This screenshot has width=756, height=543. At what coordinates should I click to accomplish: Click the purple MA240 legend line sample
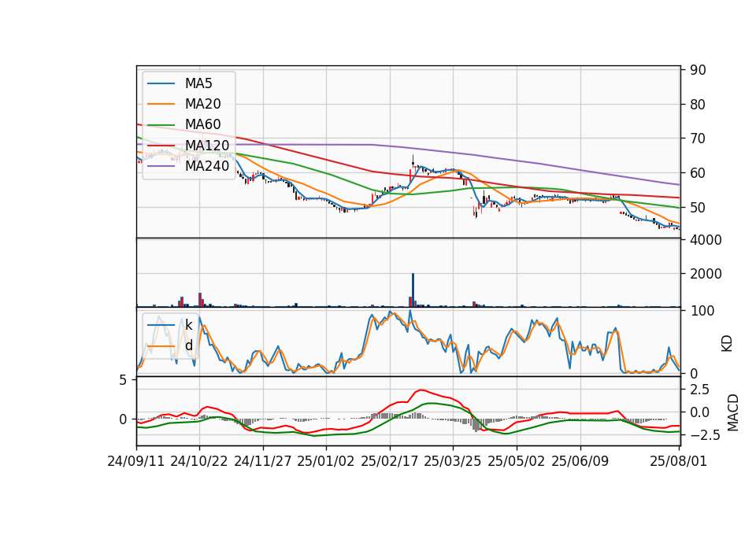161,166
